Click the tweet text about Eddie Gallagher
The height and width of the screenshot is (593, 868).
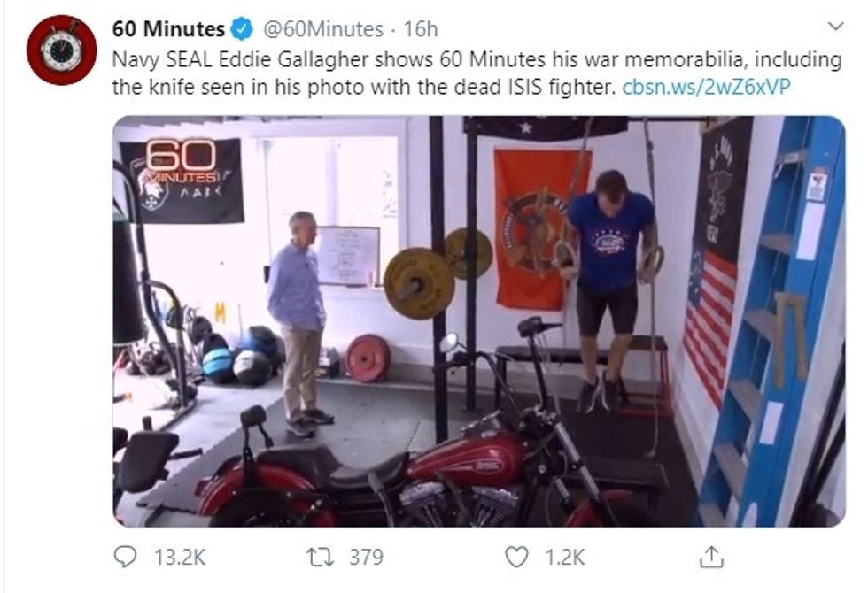tap(477, 73)
